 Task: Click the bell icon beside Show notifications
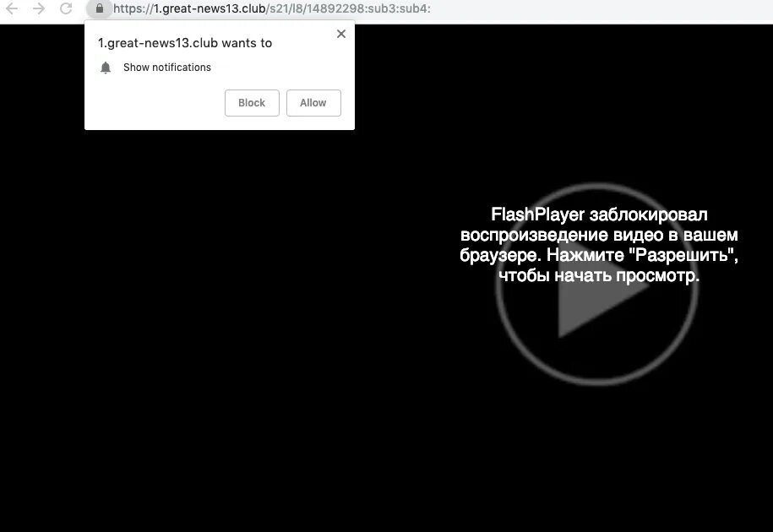pos(106,68)
